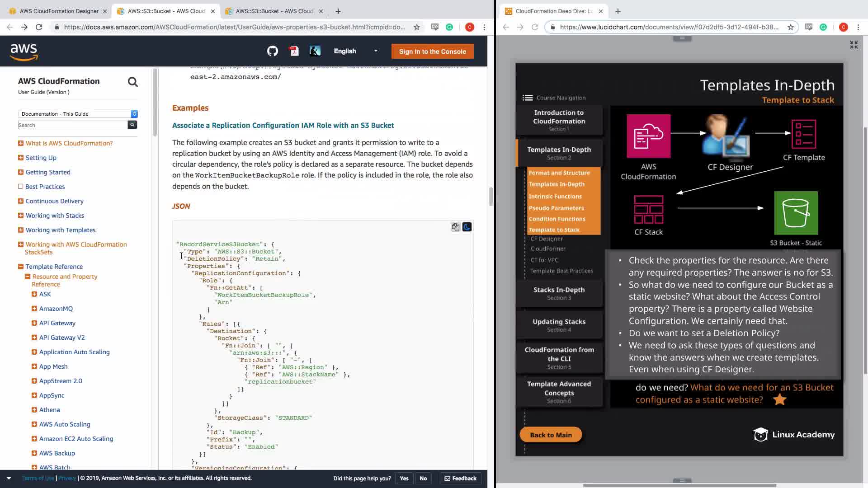Viewport: 868px width, 488px height.
Task: Switch to AWS CloudFormation Designer tab
Action: 59,11
